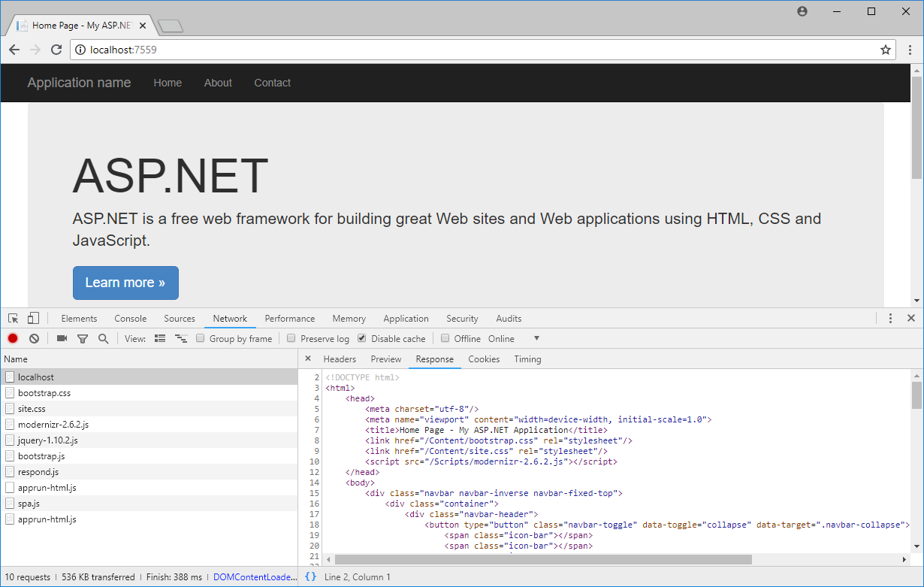Open the Headers tab for the request
This screenshot has width=924, height=587.
(340, 359)
